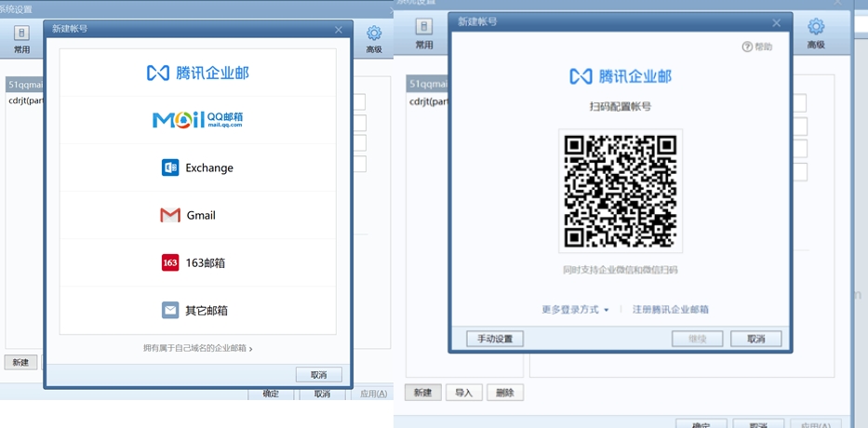
Task: Pick the Exchange account icon
Action: click(170, 167)
